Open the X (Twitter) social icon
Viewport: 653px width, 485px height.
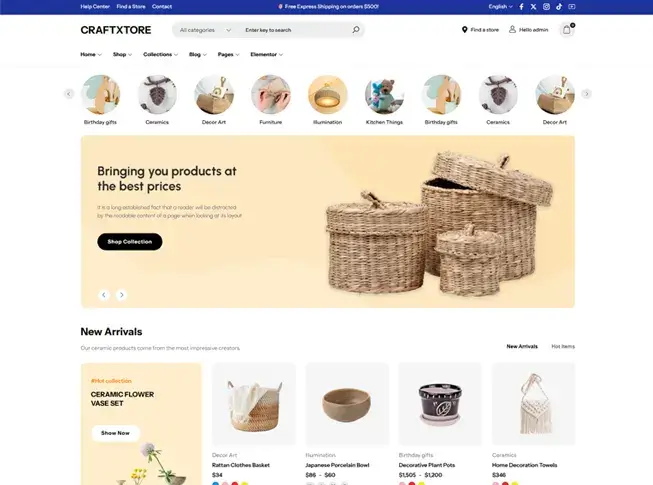tap(533, 7)
